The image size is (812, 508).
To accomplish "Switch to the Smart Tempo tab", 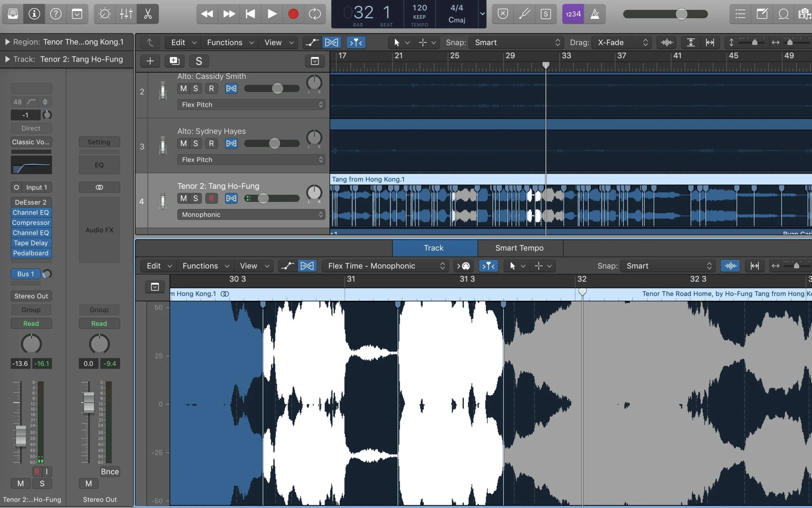I will [x=519, y=248].
